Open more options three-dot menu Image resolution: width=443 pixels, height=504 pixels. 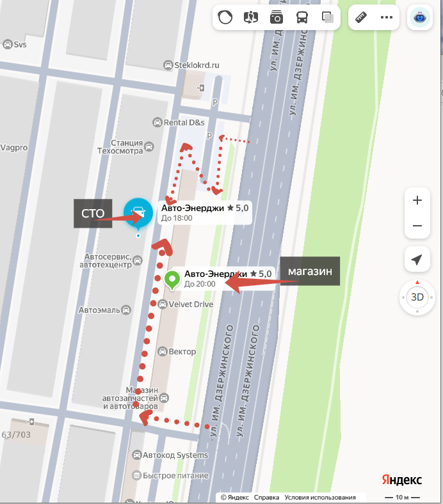[387, 17]
